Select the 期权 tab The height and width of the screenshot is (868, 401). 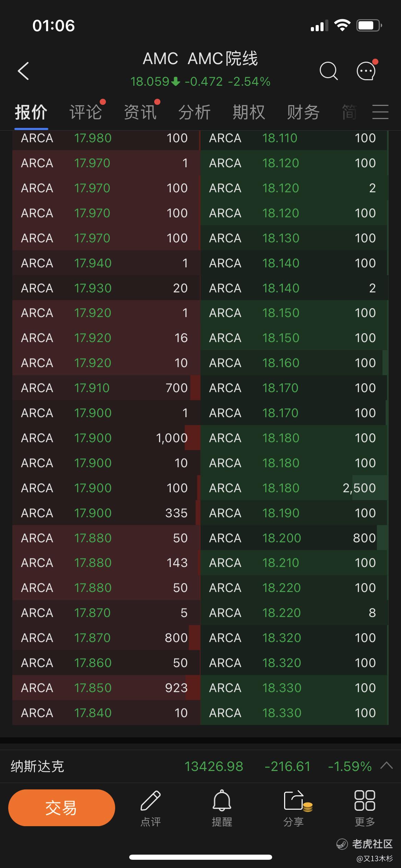pos(249,112)
